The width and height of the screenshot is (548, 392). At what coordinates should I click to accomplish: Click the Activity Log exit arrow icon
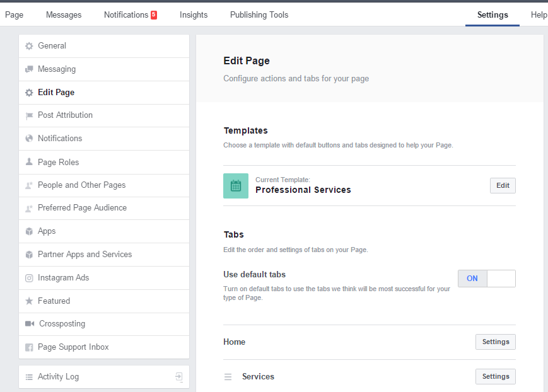(x=179, y=377)
